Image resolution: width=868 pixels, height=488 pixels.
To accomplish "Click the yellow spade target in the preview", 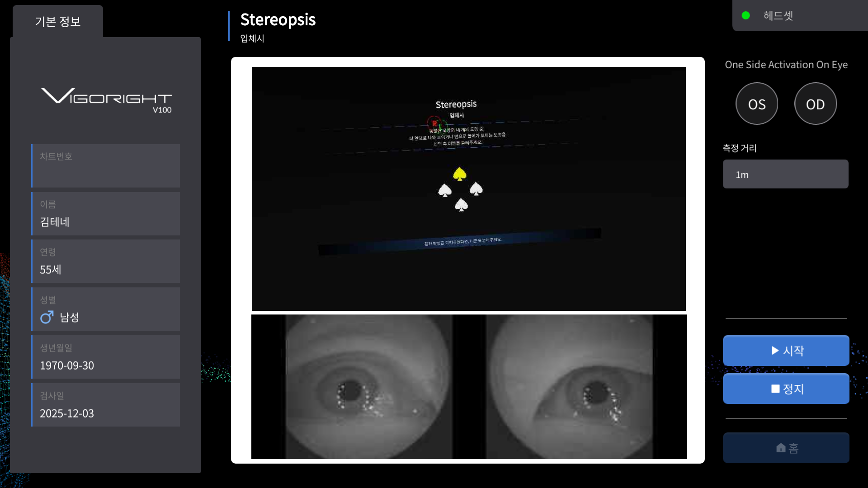I will [459, 173].
